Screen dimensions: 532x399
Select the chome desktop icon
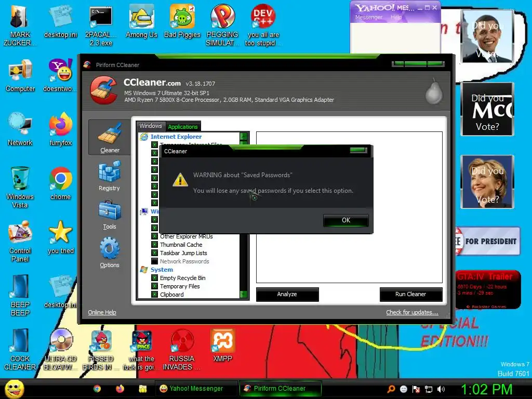coord(60,184)
